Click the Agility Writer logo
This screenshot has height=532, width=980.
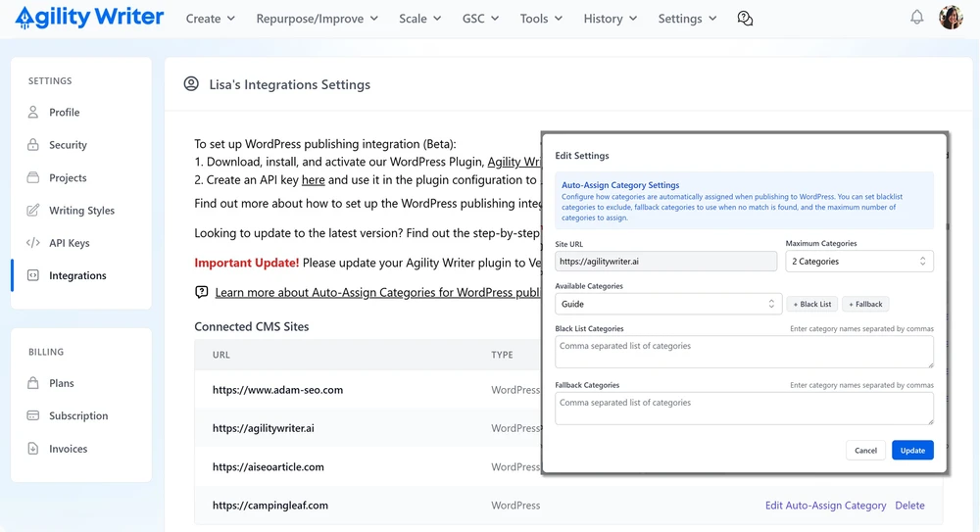[89, 18]
